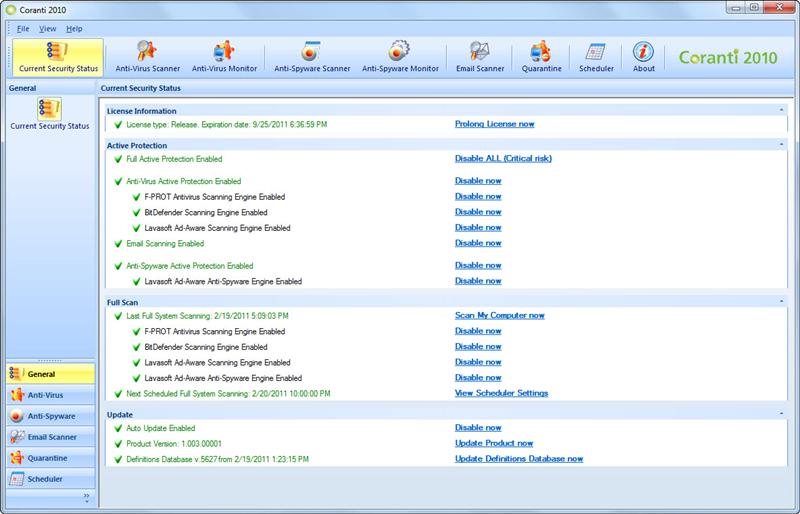
Task: Disable Auto Update
Action: click(478, 428)
